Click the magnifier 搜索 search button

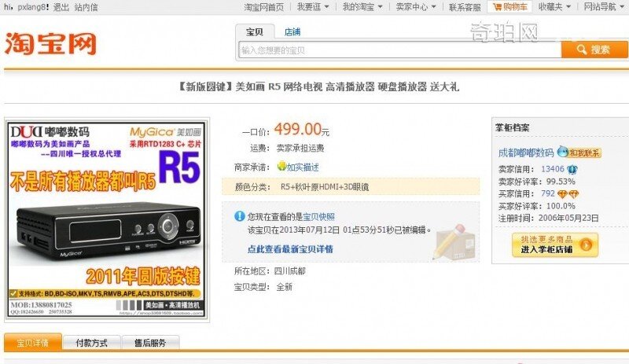pos(594,50)
